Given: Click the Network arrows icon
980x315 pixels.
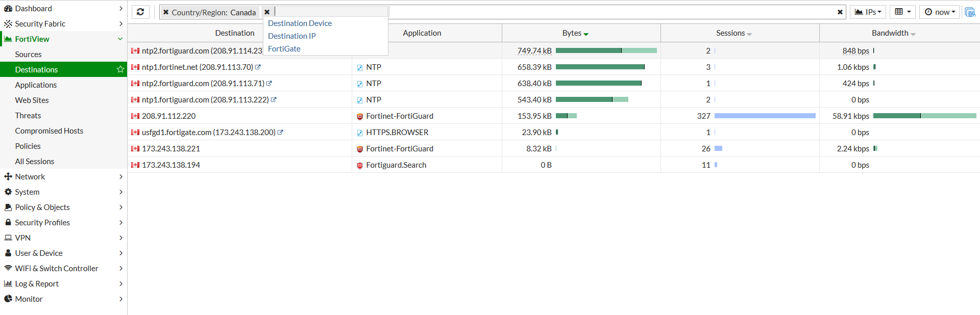Looking at the screenshot, I should pos(8,176).
